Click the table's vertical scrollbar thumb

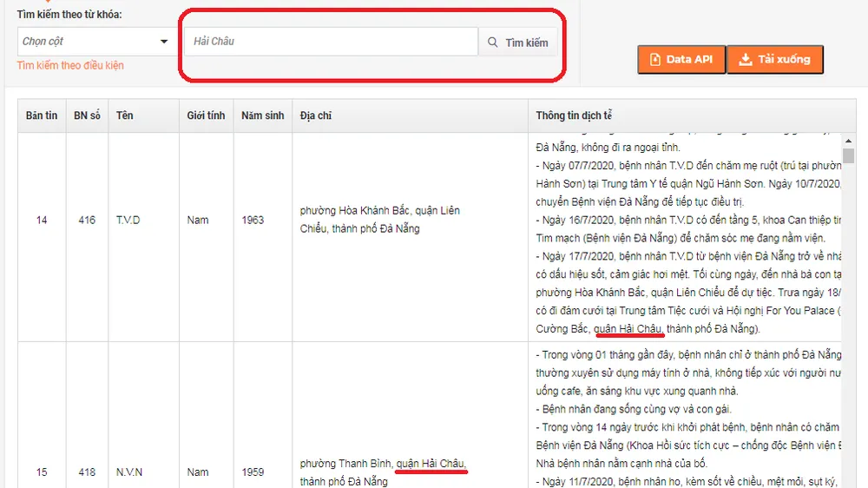coord(848,155)
